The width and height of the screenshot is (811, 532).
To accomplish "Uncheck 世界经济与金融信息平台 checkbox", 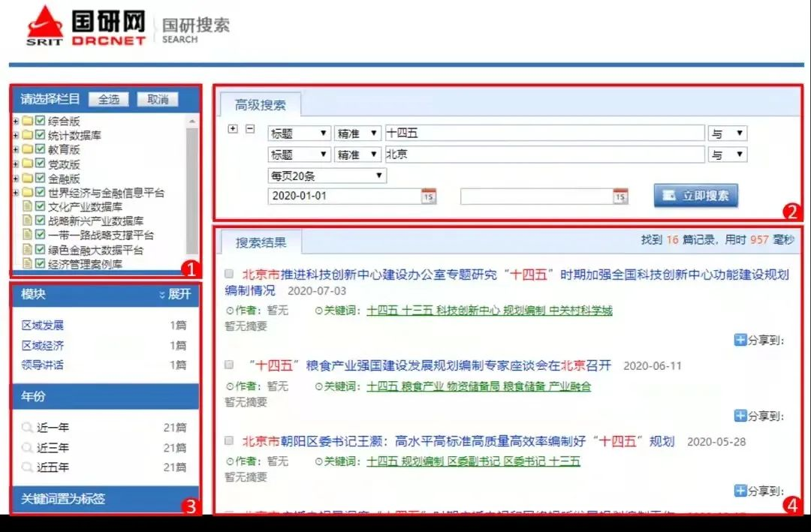I will [41, 192].
